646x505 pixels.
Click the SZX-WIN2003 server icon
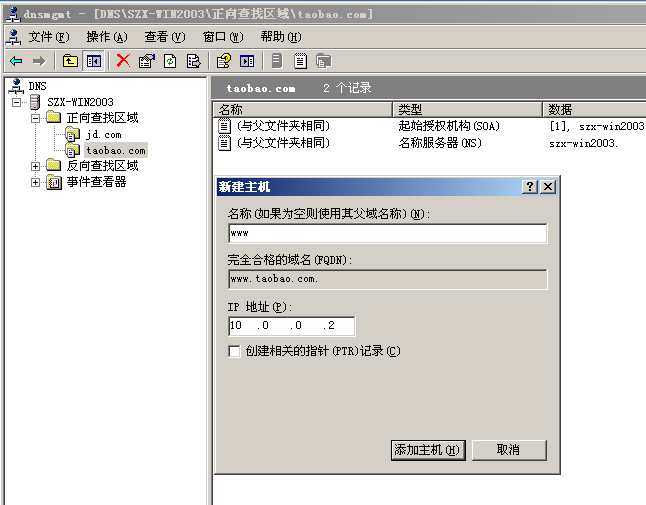(x=35, y=102)
